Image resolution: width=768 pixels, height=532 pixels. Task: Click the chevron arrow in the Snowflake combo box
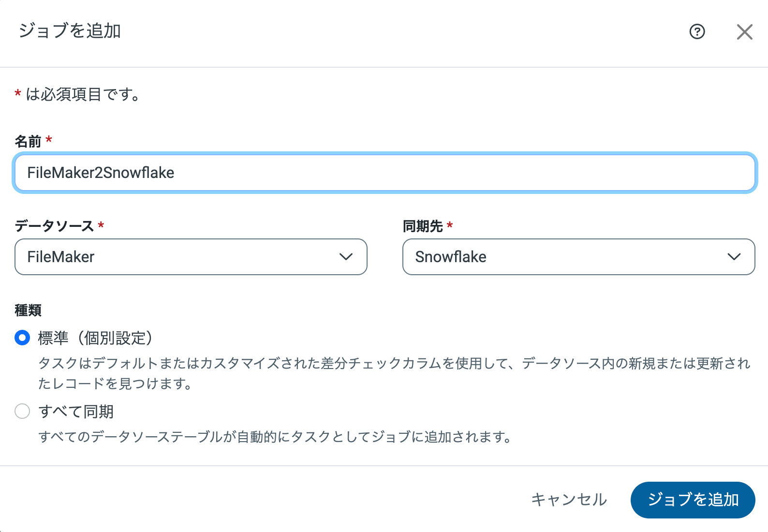pyautogui.click(x=734, y=257)
